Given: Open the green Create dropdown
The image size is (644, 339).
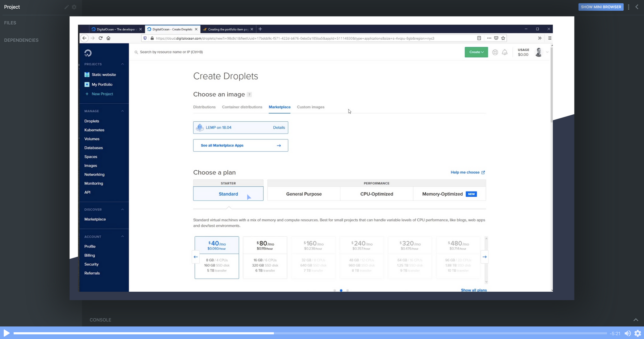Looking at the screenshot, I should (x=476, y=52).
